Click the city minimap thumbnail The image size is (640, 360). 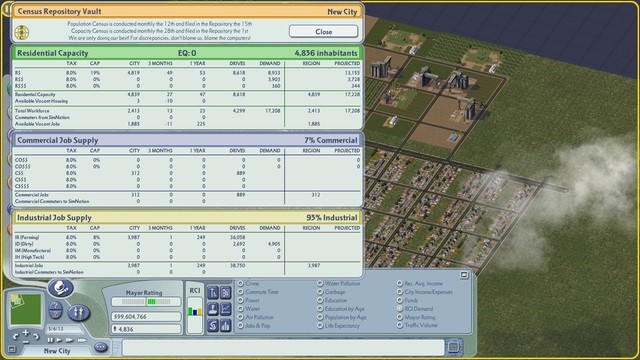26,309
